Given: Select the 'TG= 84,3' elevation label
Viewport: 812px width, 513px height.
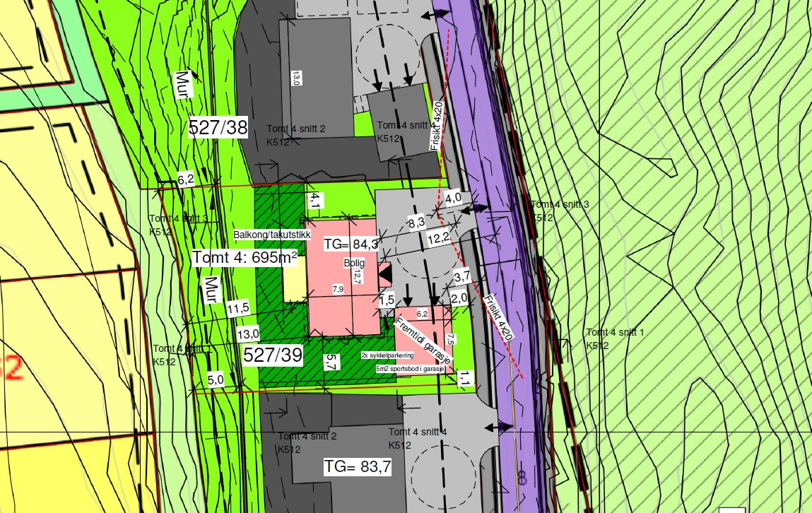Looking at the screenshot, I should (x=351, y=244).
